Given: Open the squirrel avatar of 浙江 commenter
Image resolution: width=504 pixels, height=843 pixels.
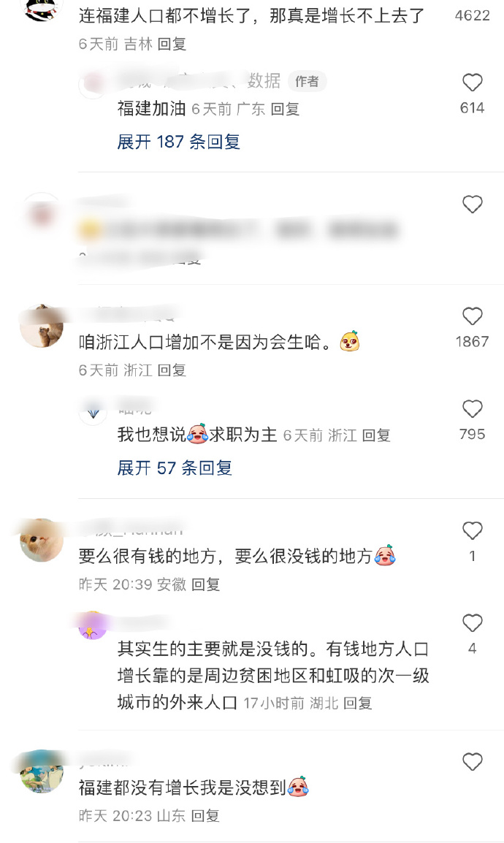Looking at the screenshot, I should [42, 327].
